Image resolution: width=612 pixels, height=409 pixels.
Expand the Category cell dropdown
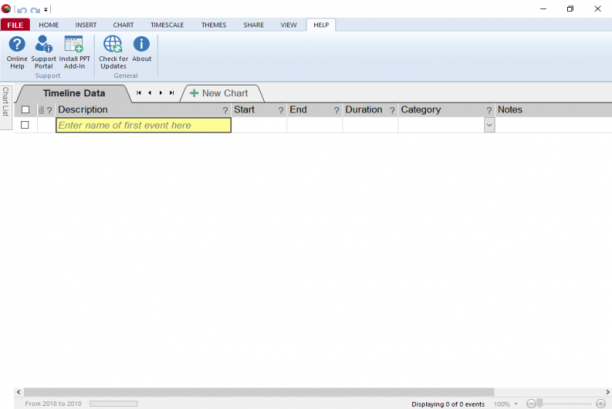[x=489, y=125]
